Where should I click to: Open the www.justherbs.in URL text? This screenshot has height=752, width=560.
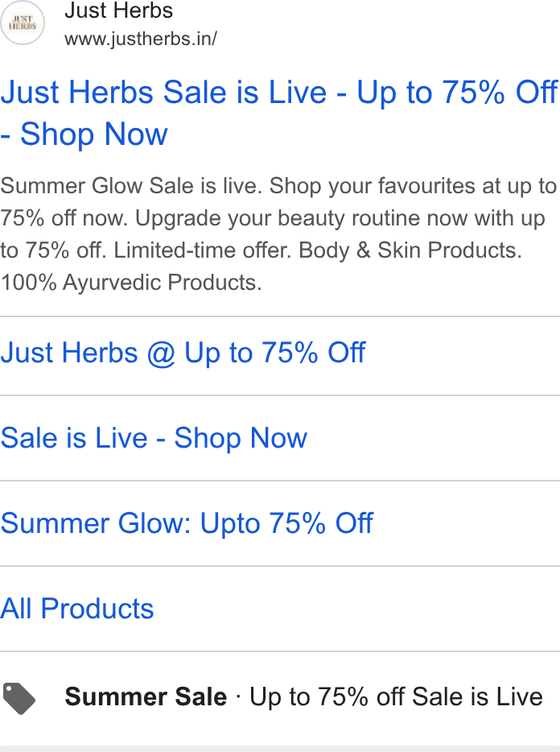click(141, 39)
